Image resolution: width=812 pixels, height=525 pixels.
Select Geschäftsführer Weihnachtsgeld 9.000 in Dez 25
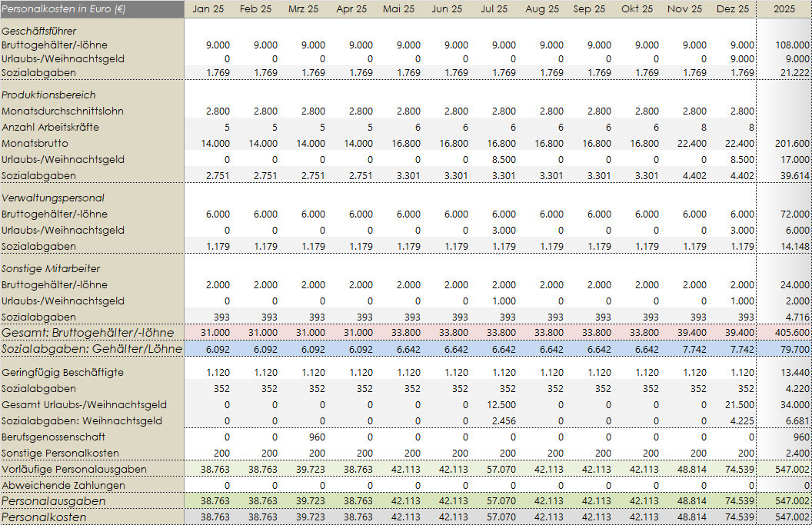742,59
